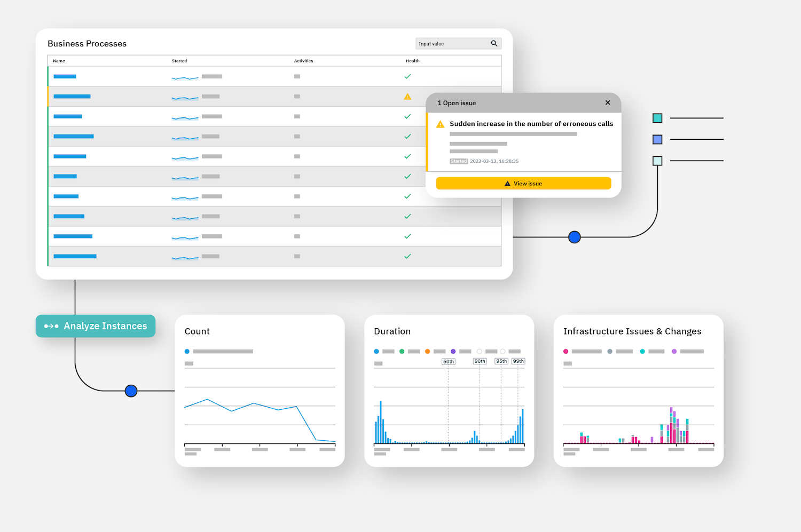The width and height of the screenshot is (801, 532).
Task: Click the teal square legend swatch
Action: [657, 118]
